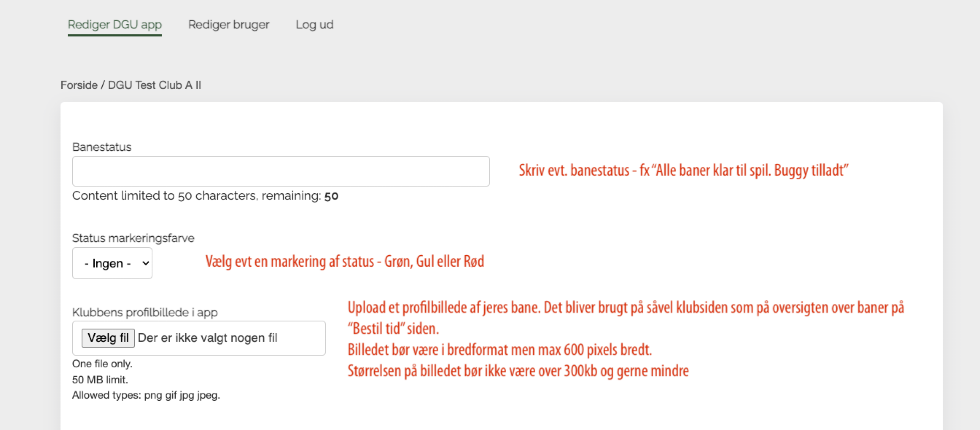Click the Status markeringsfarve label
The image size is (980, 430).
[x=133, y=238]
